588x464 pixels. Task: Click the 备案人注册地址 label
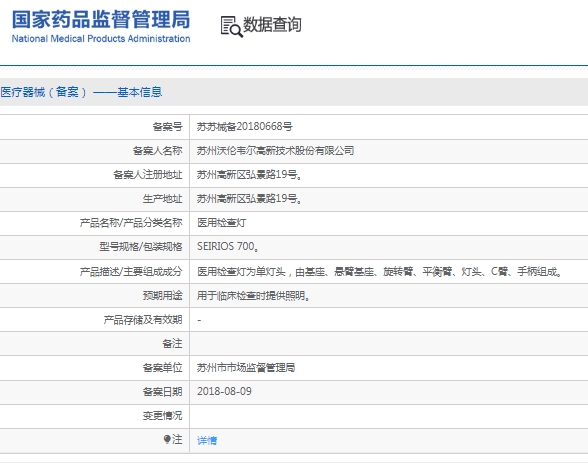click(148, 175)
